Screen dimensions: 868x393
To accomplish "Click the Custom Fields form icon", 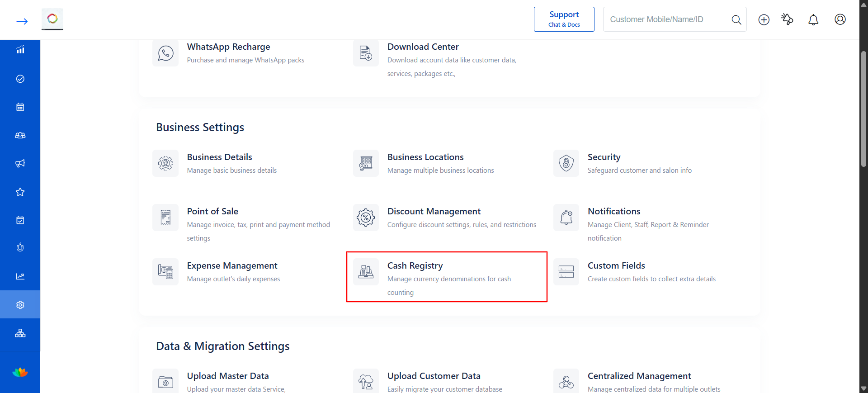I will coord(566,272).
